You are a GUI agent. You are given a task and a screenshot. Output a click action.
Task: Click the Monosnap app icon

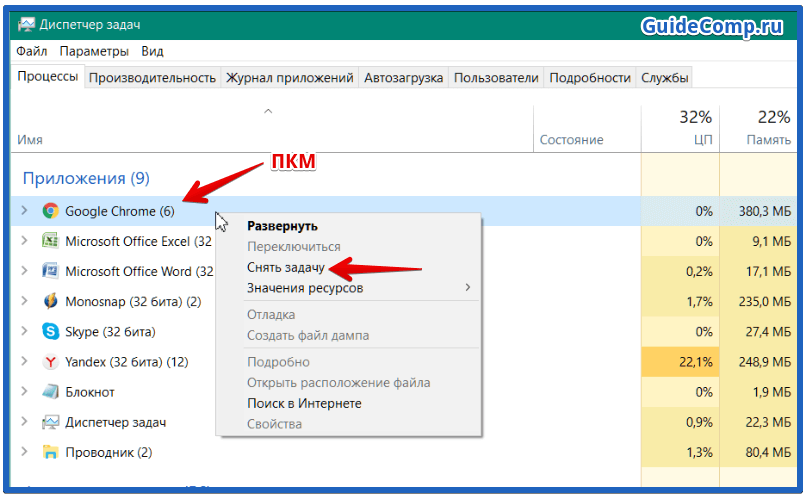tap(50, 301)
